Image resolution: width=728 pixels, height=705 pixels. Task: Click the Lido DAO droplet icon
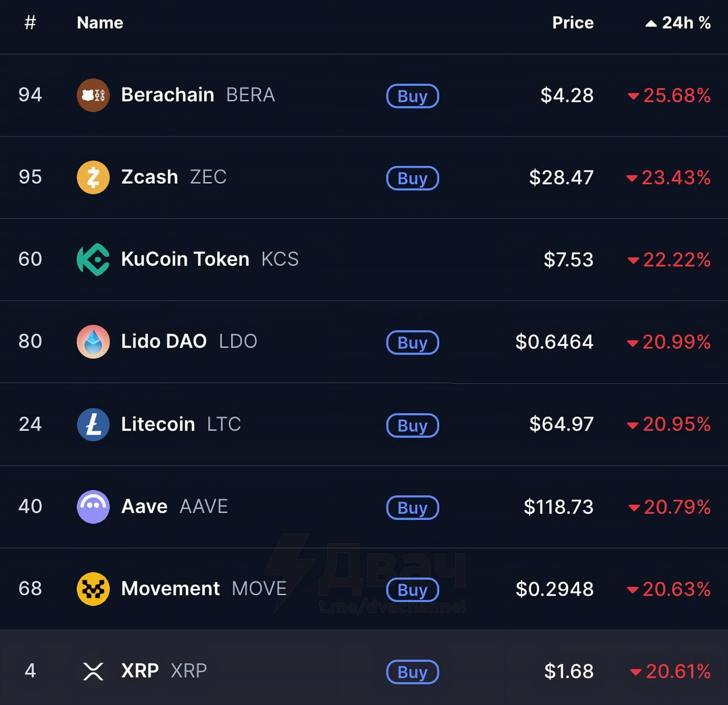pos(93,341)
